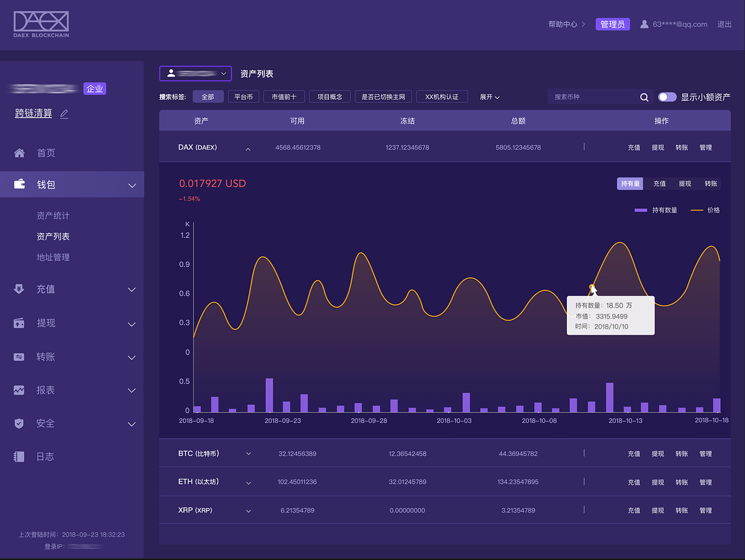This screenshot has height=560, width=745.
Task: Click the transfer icon for 转账
Action: point(19,357)
